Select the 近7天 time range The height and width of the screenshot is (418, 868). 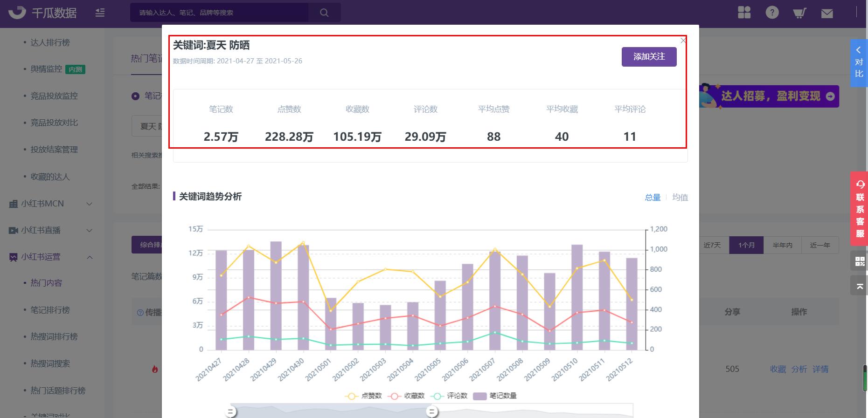point(712,245)
